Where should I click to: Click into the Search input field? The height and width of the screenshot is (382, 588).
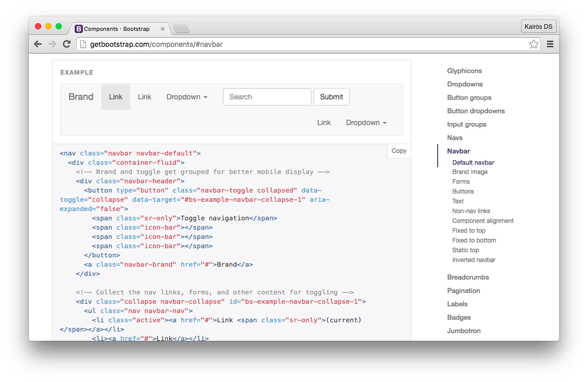point(267,97)
